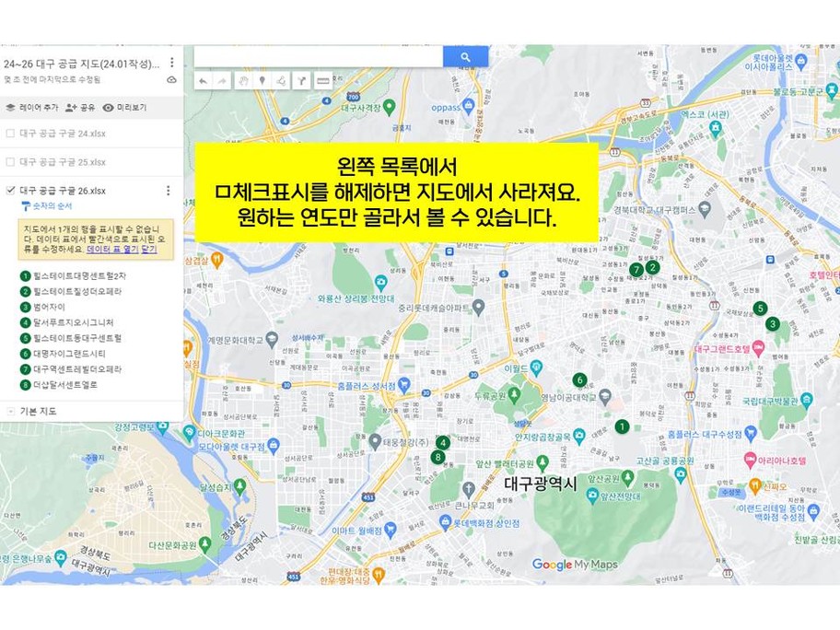Open the 숫자의 순서 style settings
Image resolution: width=840 pixels, height=630 pixels.
[47, 206]
